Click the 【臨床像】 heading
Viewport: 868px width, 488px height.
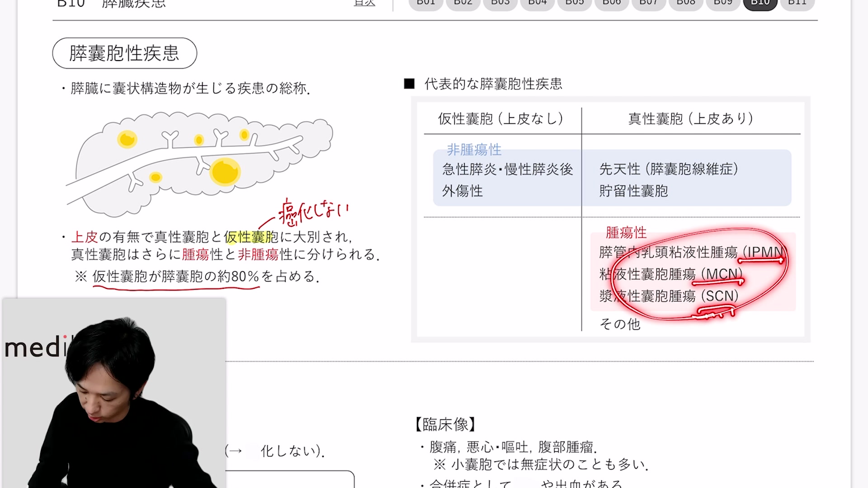(x=445, y=424)
